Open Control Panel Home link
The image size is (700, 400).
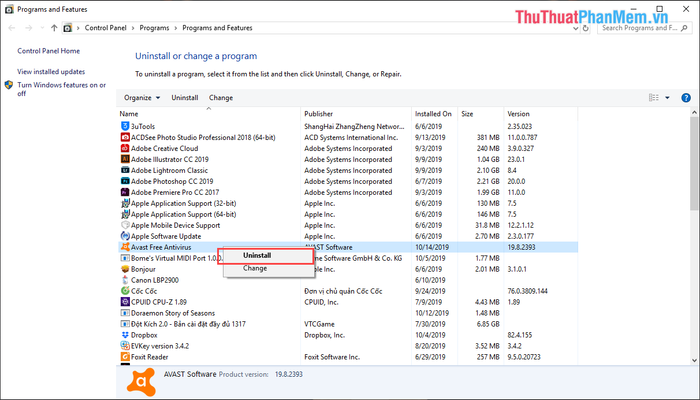click(x=49, y=51)
